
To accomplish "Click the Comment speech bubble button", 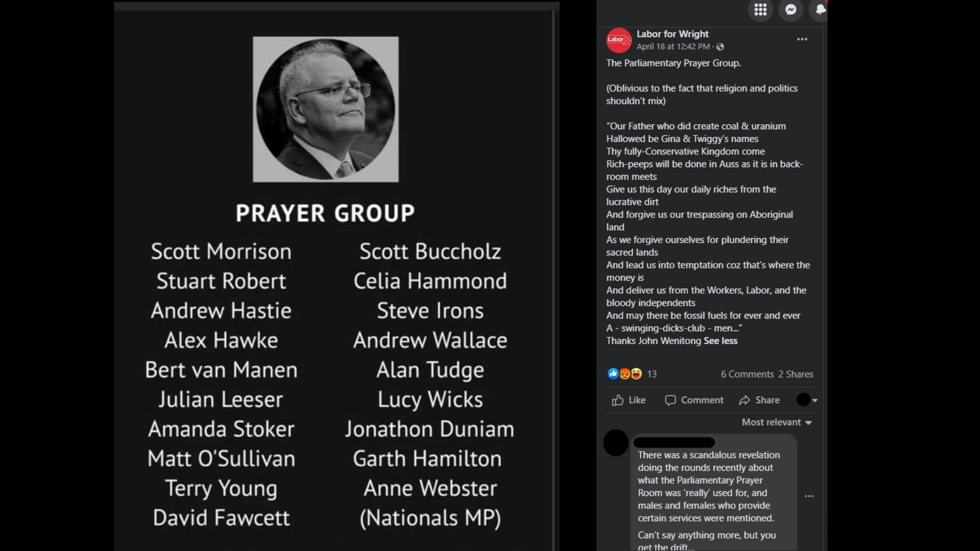I will pyautogui.click(x=694, y=400).
